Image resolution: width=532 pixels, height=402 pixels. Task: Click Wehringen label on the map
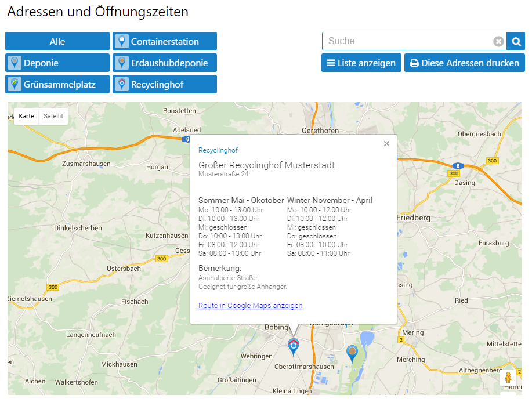(x=256, y=356)
